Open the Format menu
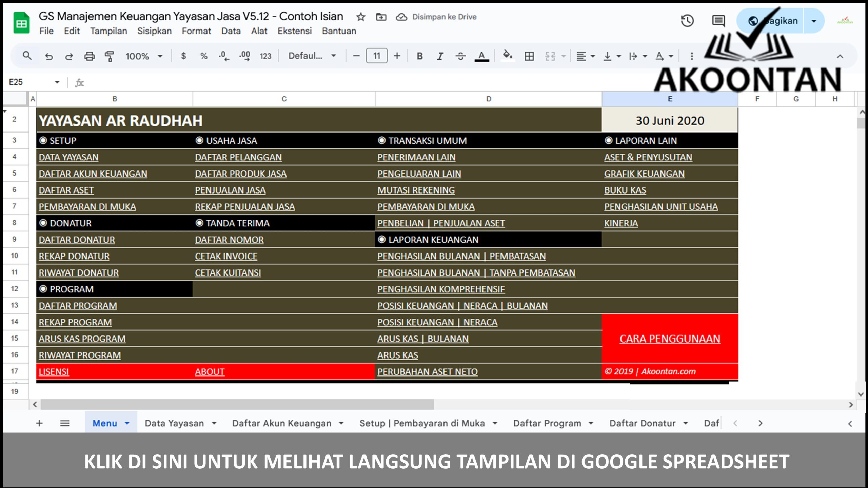This screenshot has width=868, height=488. [197, 31]
